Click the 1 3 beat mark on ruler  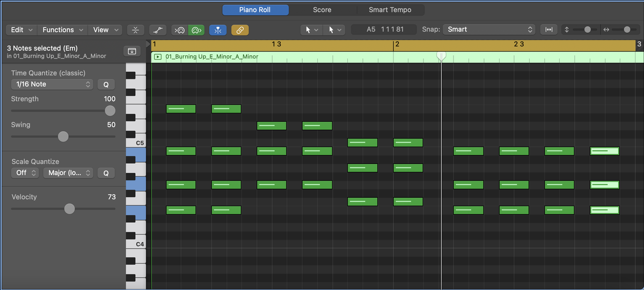tap(276, 44)
